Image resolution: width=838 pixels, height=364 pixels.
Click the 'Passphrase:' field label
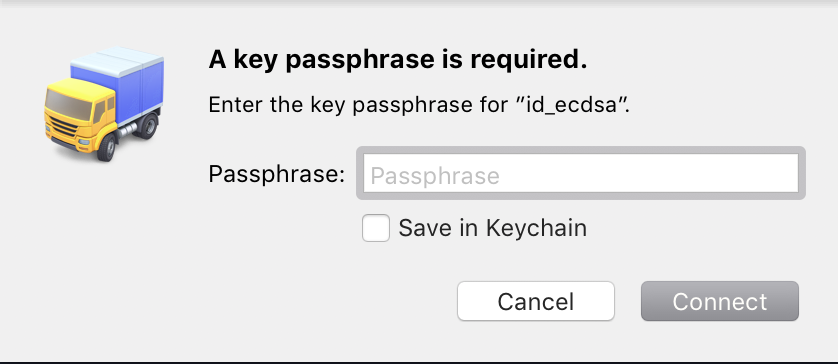(277, 174)
